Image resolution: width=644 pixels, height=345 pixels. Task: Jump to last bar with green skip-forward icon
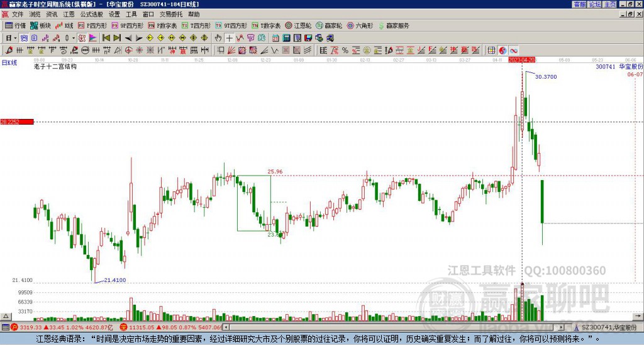[x=117, y=38]
